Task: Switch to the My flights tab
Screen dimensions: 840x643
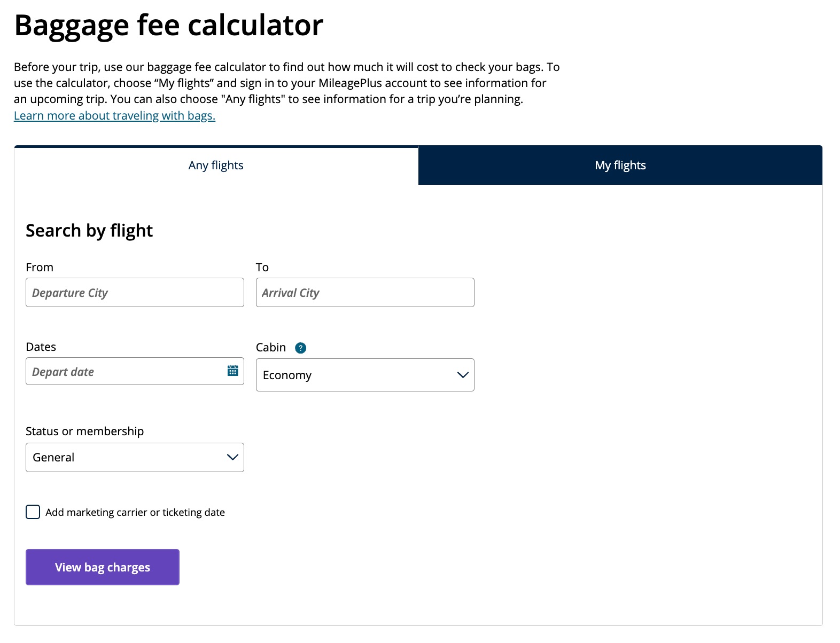Action: 620,165
